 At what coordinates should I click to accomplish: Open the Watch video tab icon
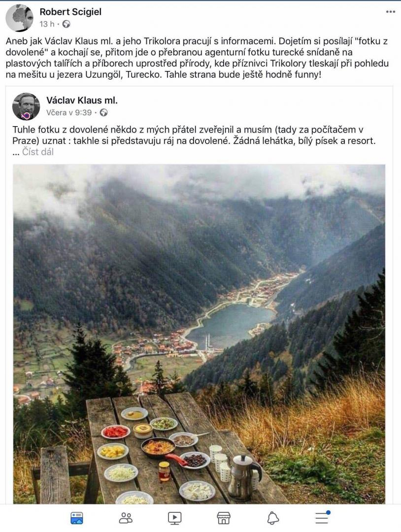click(x=175, y=518)
